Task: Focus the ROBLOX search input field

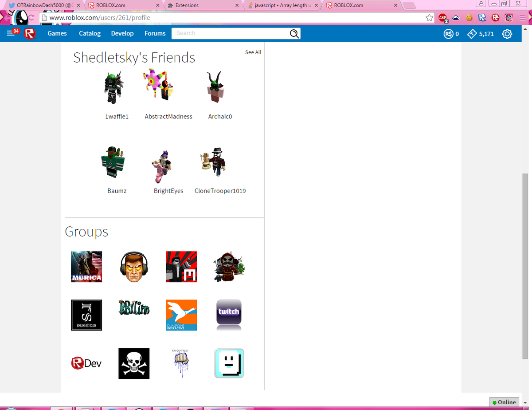Action: coord(231,33)
